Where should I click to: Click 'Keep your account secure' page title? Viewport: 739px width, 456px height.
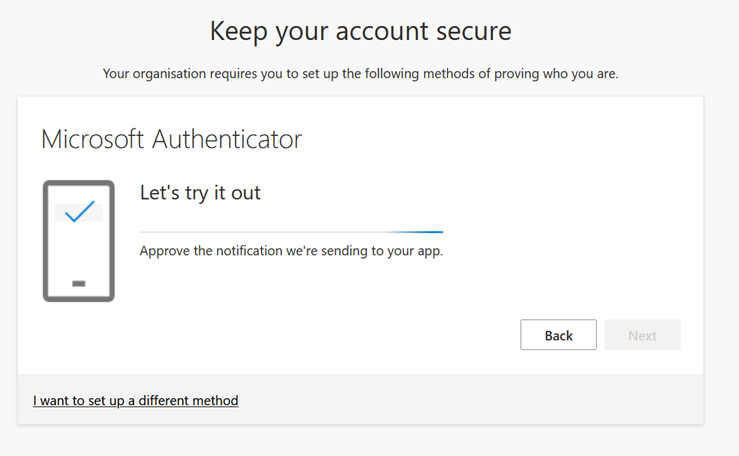point(360,31)
